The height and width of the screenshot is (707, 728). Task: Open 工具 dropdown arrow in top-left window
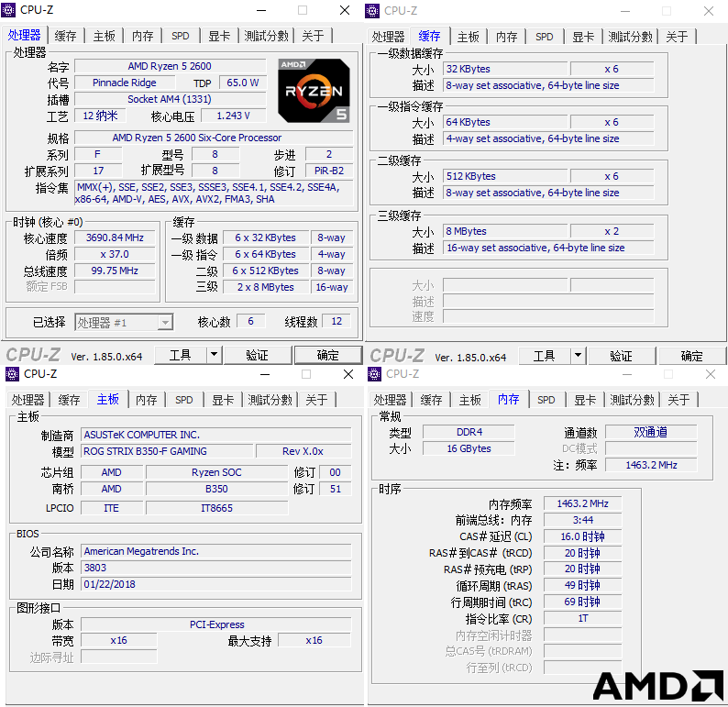click(214, 356)
